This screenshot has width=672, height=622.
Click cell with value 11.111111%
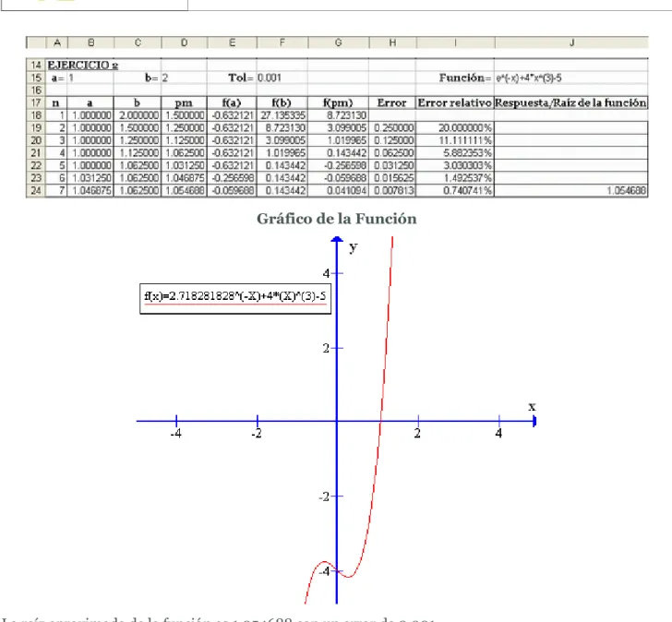point(455,140)
